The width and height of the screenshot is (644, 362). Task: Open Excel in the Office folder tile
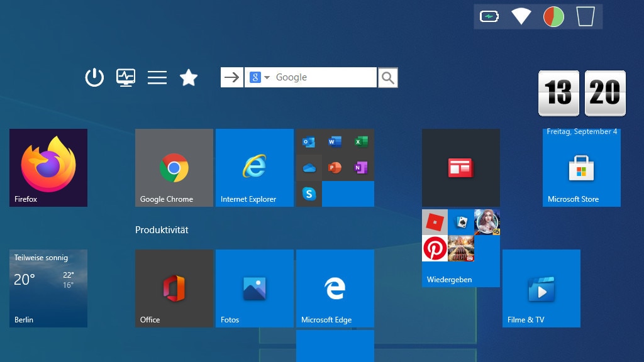tap(361, 142)
